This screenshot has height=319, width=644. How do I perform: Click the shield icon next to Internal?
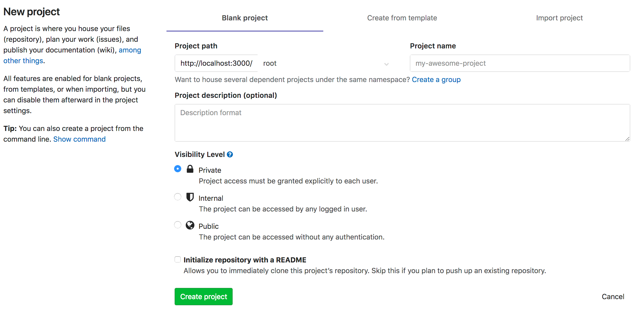[190, 197]
